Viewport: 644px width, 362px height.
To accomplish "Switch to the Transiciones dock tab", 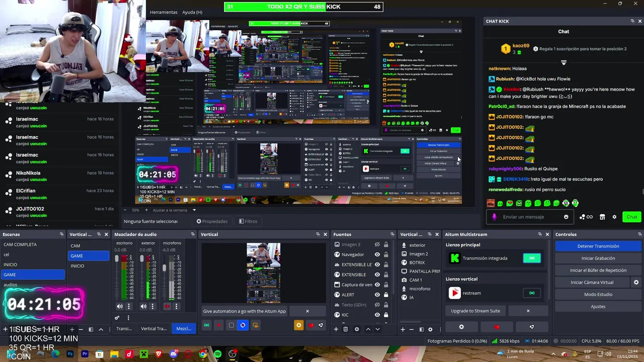I will (x=124, y=328).
